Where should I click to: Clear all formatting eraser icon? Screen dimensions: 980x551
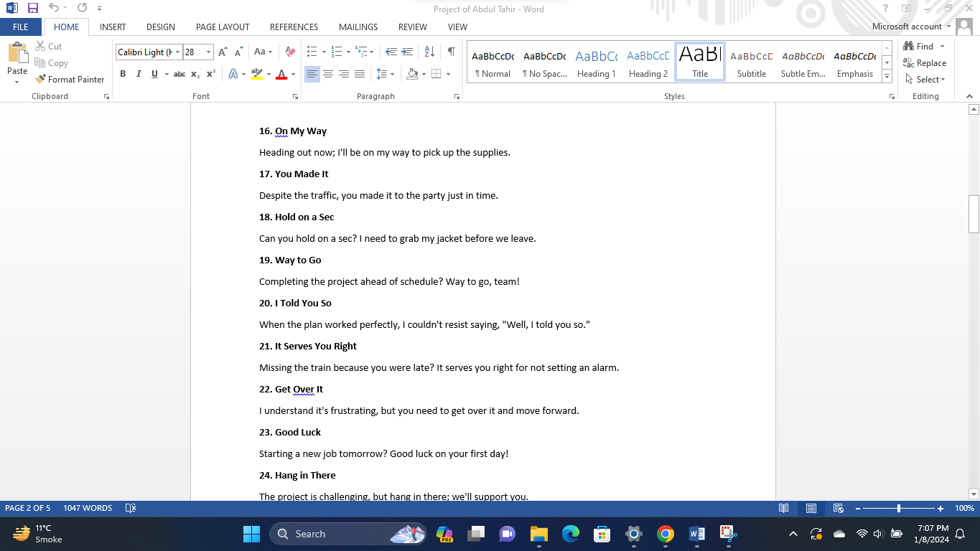pos(290,52)
